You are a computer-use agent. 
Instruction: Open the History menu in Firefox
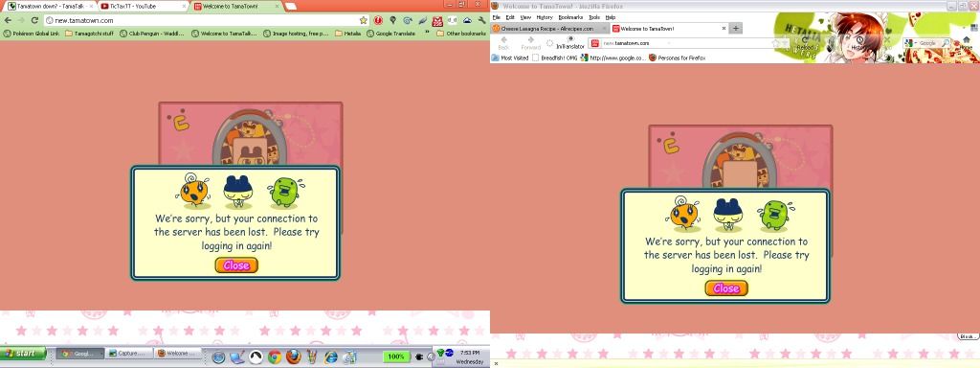(545, 17)
